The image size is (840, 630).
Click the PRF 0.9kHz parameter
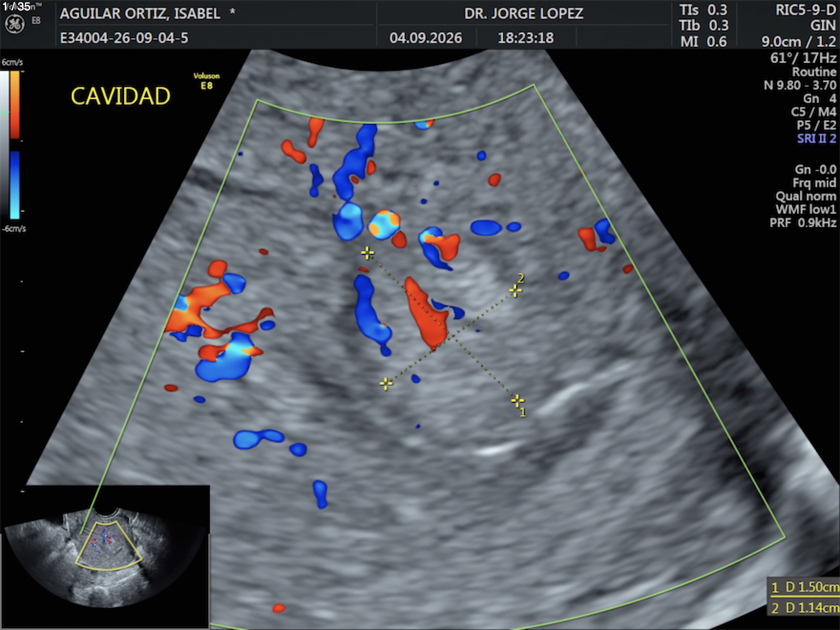pyautogui.click(x=803, y=223)
